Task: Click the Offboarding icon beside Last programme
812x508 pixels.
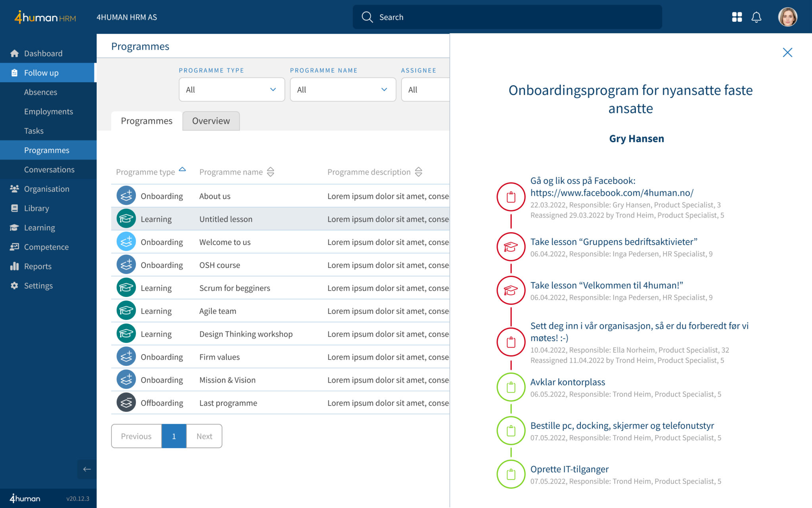Action: [126, 402]
